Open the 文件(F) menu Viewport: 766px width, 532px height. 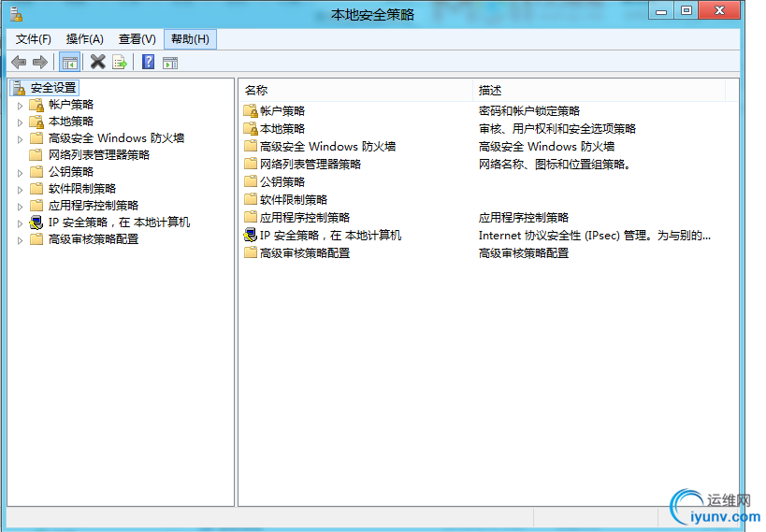point(34,39)
